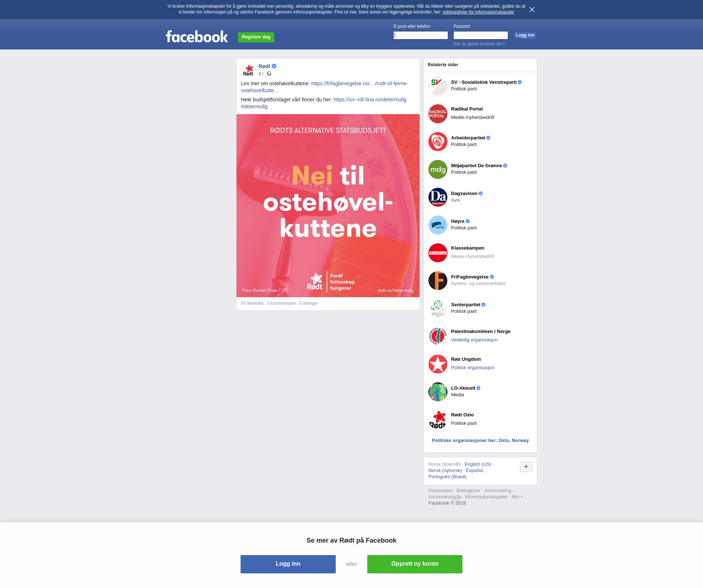Viewport: 703px width, 588px height.
Task: Open the 3 kommentarer link
Action: [281, 303]
